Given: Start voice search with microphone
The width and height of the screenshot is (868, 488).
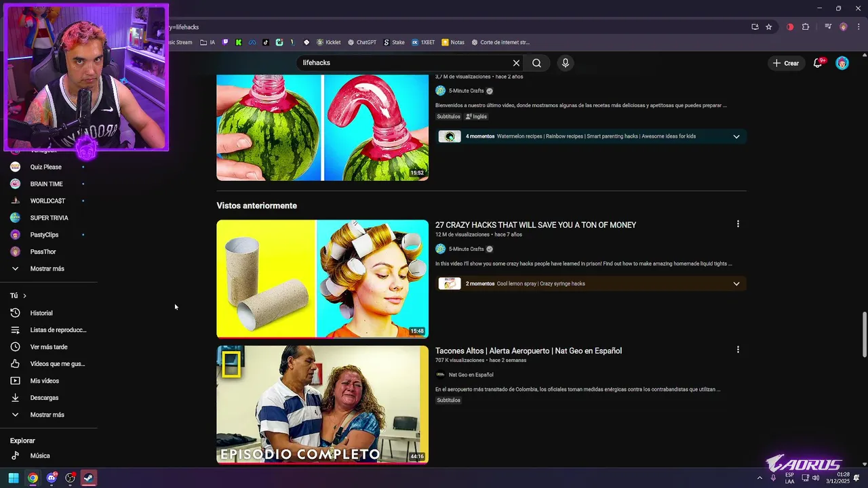Looking at the screenshot, I should pyautogui.click(x=566, y=63).
